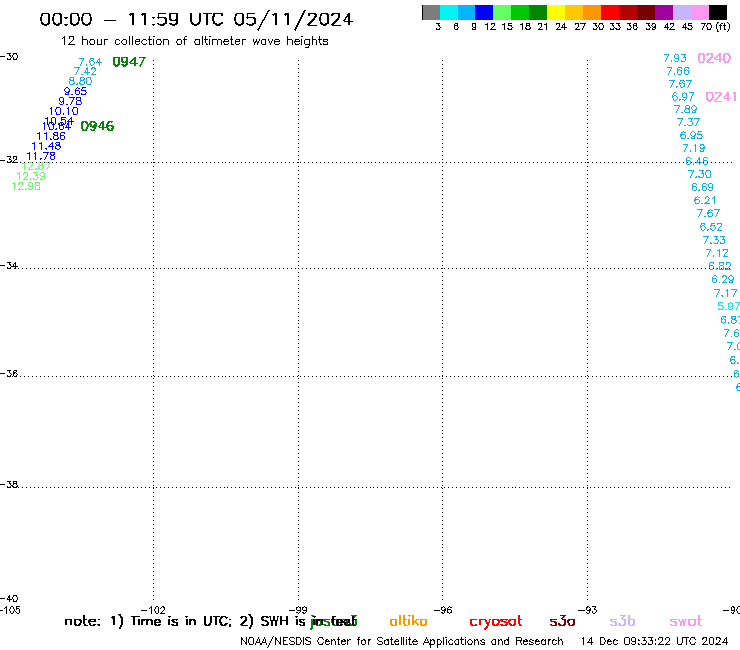Click the wave height value '7.42'
The height and width of the screenshot is (650, 740).
[85, 71]
